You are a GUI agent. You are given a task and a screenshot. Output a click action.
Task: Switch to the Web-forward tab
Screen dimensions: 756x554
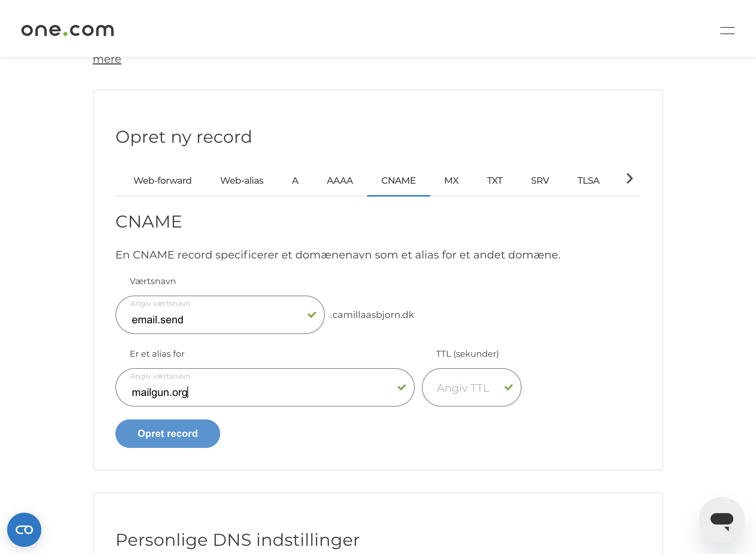(x=162, y=181)
